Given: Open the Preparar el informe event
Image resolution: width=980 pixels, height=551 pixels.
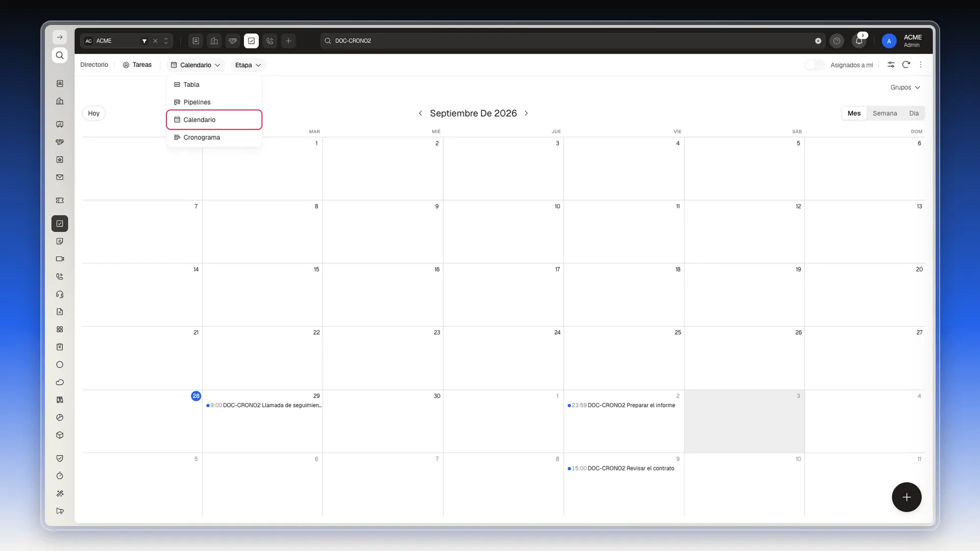Looking at the screenshot, I should click(x=621, y=405).
